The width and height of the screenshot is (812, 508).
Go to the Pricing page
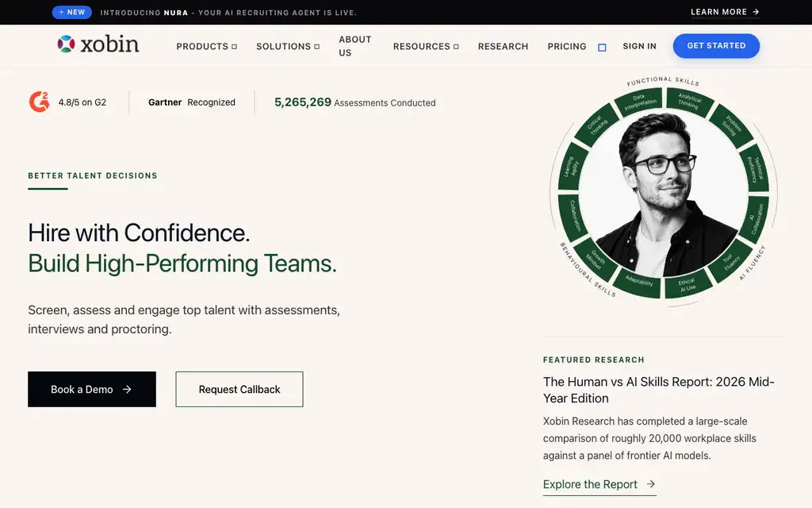click(x=566, y=46)
